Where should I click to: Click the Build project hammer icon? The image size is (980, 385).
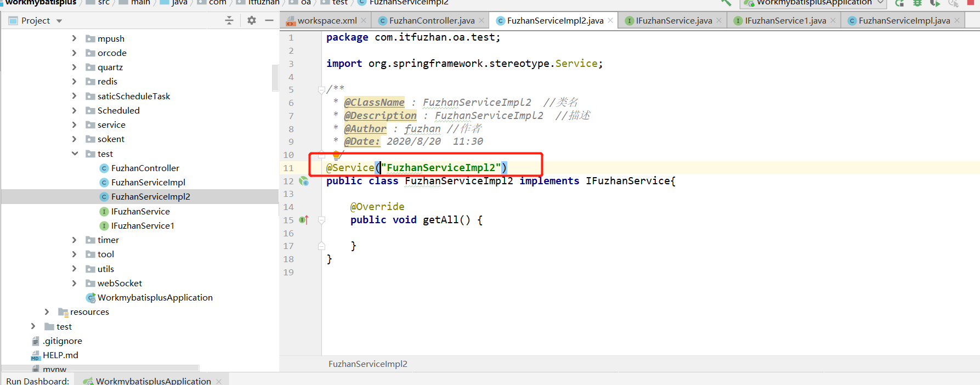pyautogui.click(x=726, y=3)
